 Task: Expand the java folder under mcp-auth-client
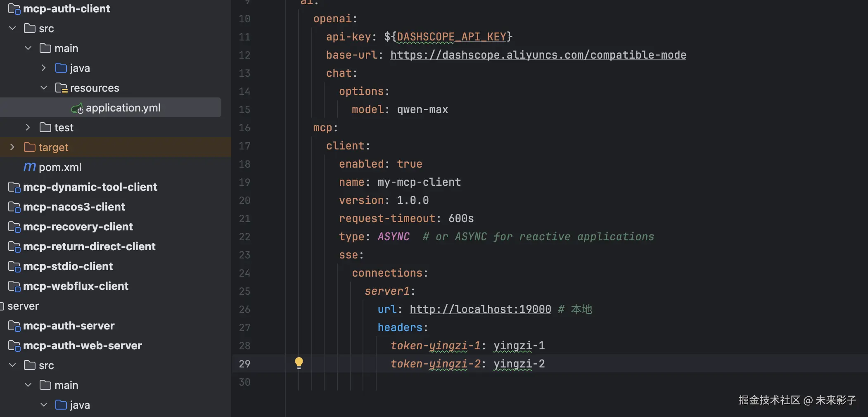click(44, 68)
